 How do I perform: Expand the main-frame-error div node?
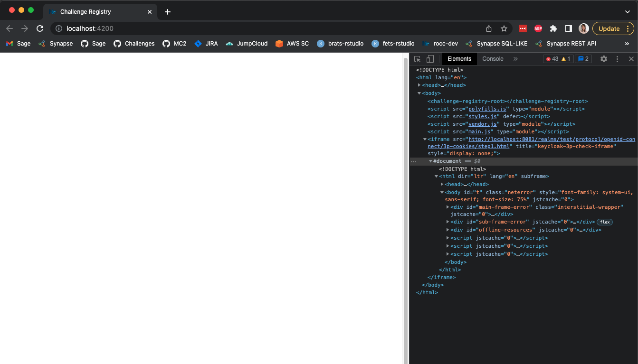click(447, 206)
